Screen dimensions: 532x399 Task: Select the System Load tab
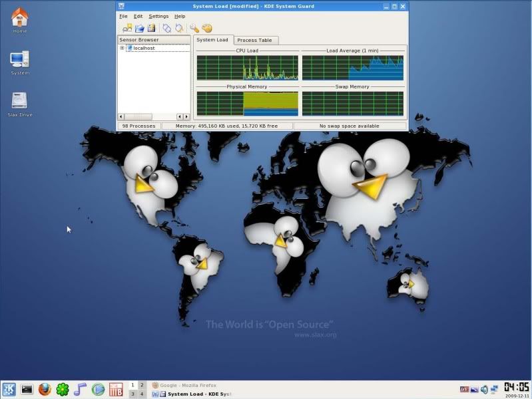(212, 40)
